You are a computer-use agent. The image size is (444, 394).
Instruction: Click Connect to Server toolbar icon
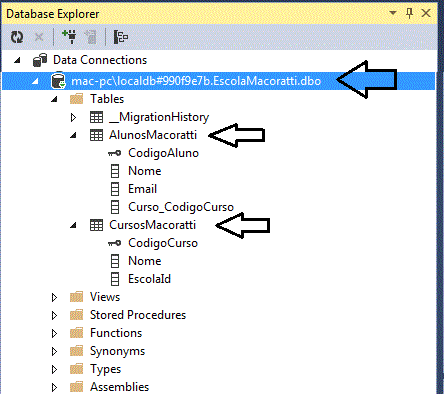90,37
